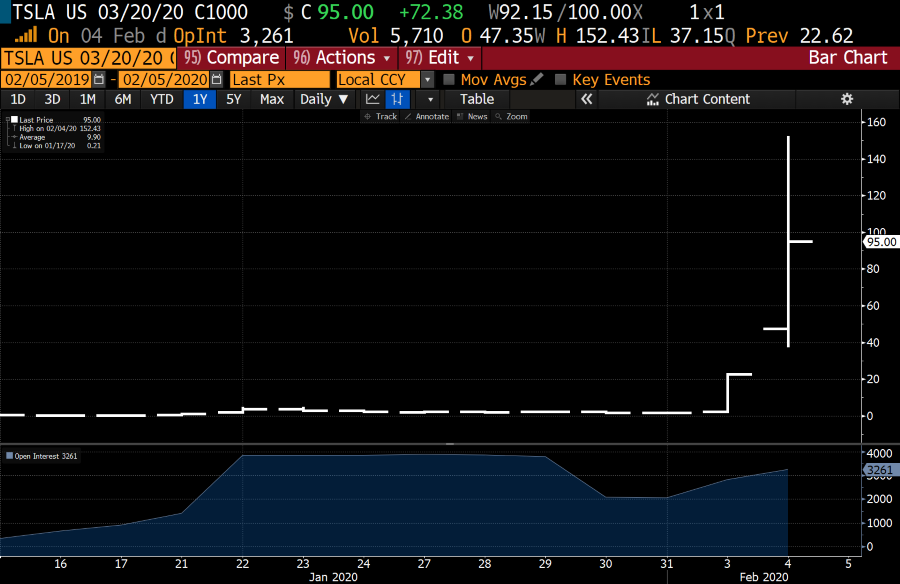This screenshot has width=900, height=584.
Task: Enable the Key Events checkbox
Action: point(560,79)
